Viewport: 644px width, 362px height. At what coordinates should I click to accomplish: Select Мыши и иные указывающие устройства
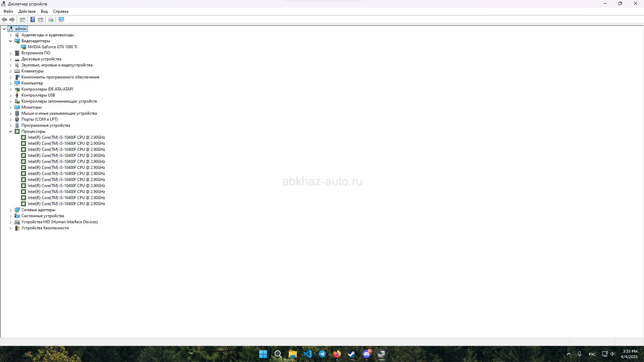pos(59,113)
